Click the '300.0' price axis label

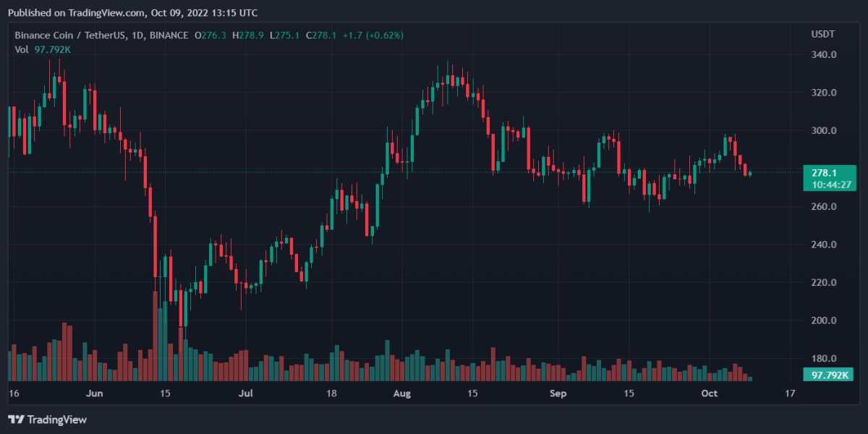[x=824, y=131]
